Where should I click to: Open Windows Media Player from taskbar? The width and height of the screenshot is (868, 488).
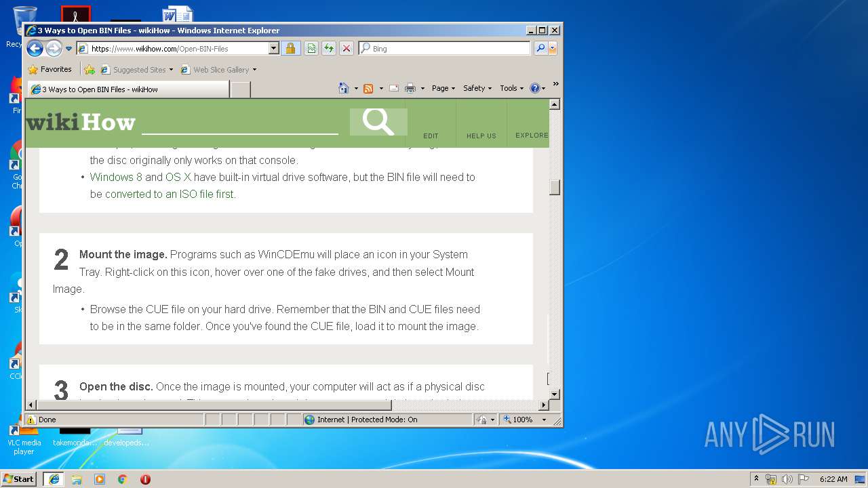pyautogui.click(x=100, y=479)
